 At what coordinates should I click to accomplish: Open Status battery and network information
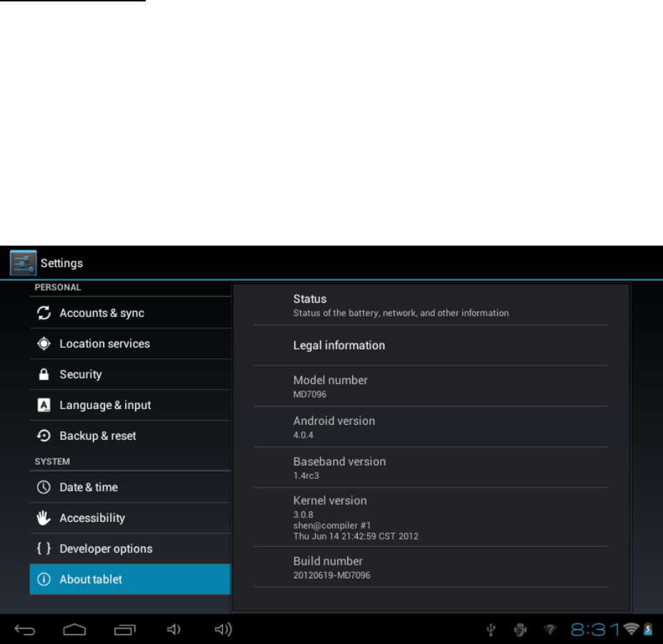coord(430,305)
